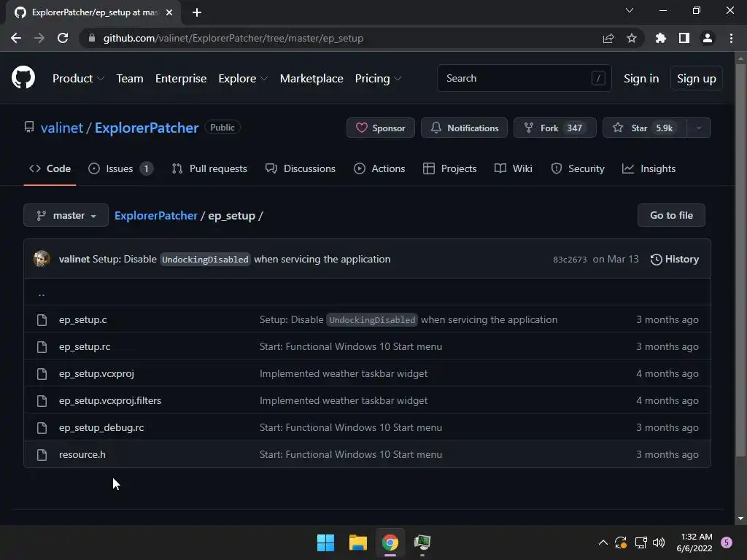Screen dimensions: 747x560
Task: Switch to the Wiki tab
Action: (x=514, y=168)
